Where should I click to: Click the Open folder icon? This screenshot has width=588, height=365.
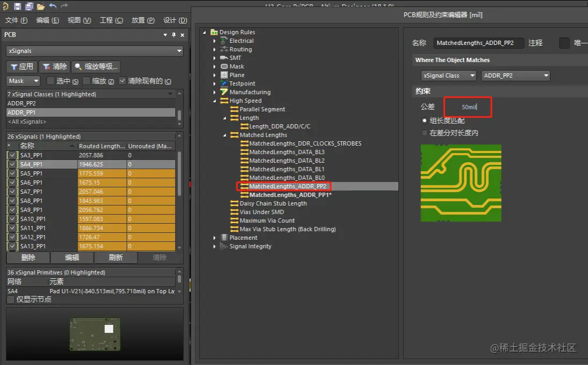tap(41, 6)
